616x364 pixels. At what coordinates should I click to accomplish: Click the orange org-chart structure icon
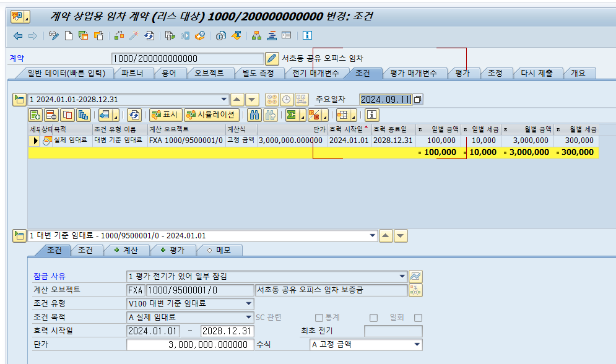coord(256,36)
